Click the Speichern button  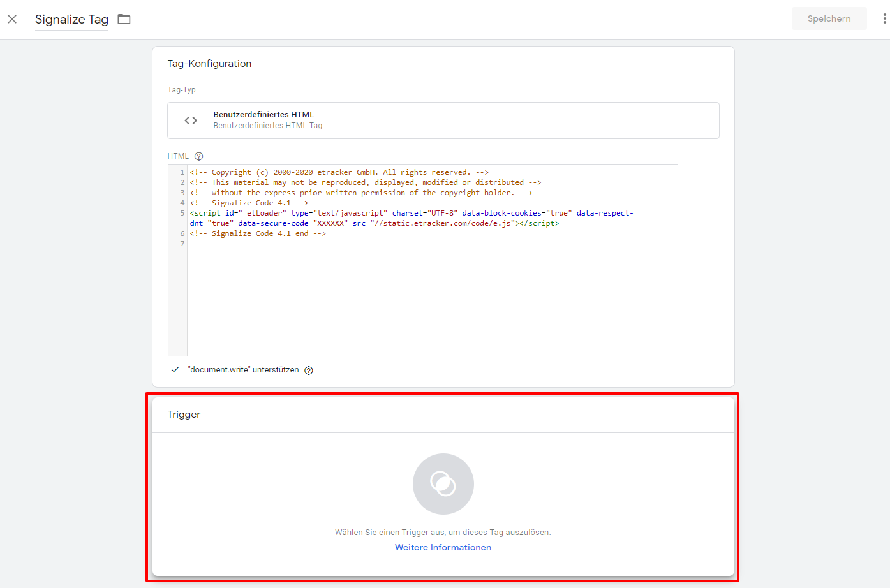tap(829, 18)
